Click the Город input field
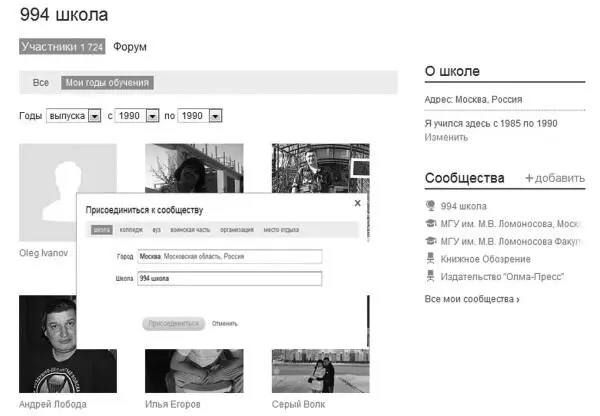The image size is (600, 416). pos(229,257)
